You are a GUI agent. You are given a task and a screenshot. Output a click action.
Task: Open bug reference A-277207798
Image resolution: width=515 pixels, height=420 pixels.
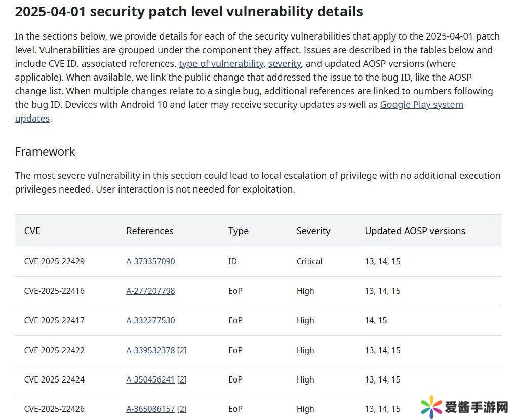(150, 291)
